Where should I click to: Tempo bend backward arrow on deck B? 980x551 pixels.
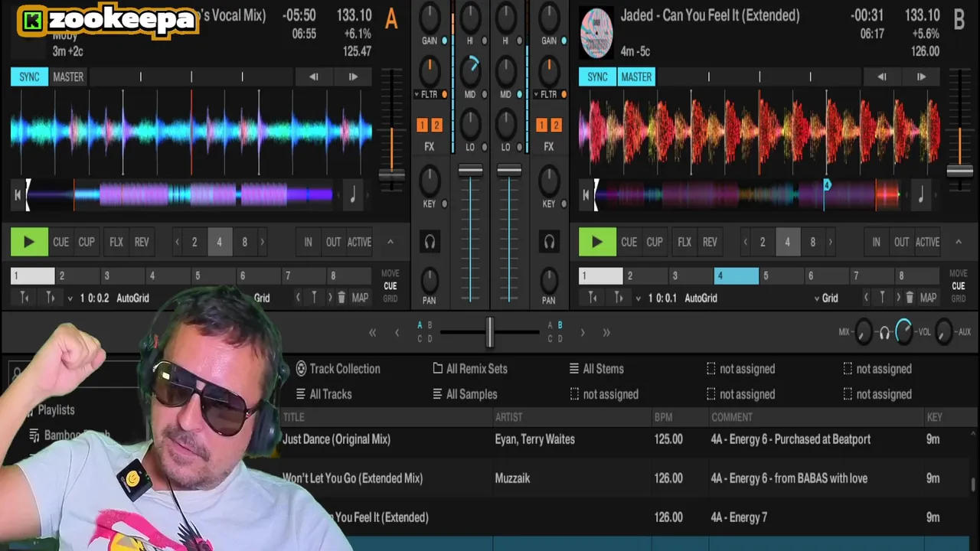click(x=881, y=77)
